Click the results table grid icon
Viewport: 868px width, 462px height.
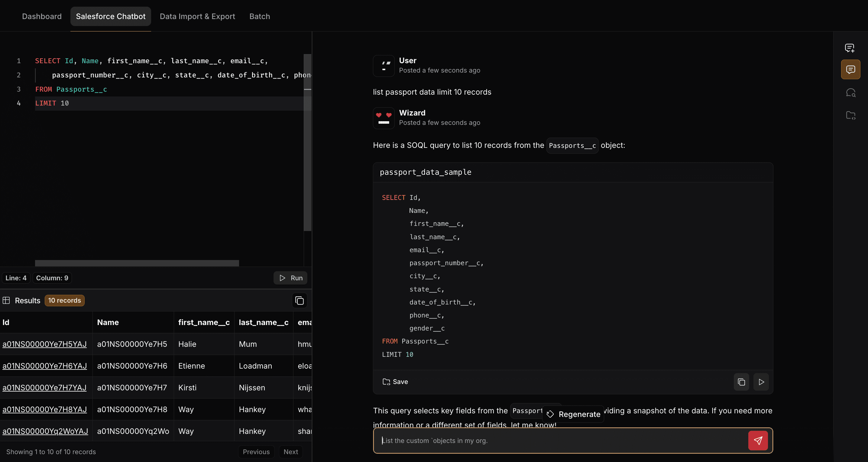pos(6,300)
